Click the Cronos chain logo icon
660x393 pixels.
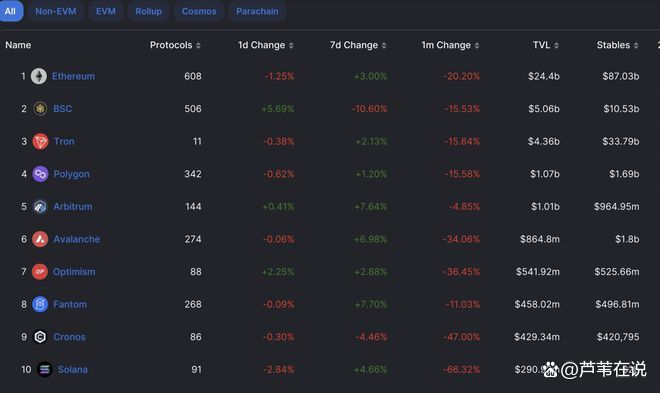click(x=40, y=337)
